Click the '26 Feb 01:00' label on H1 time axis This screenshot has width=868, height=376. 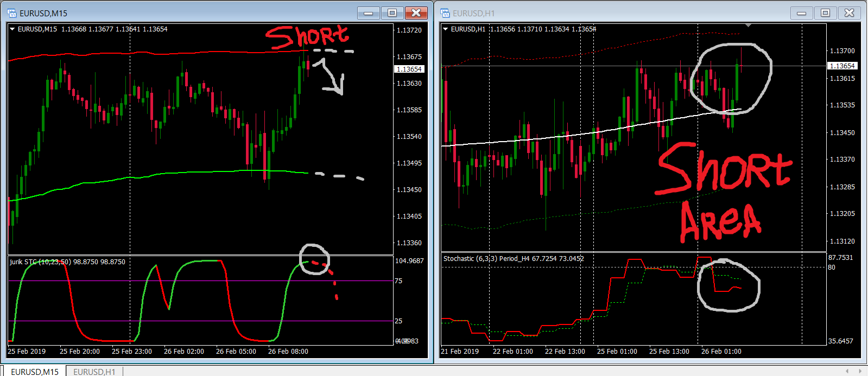[x=721, y=352]
